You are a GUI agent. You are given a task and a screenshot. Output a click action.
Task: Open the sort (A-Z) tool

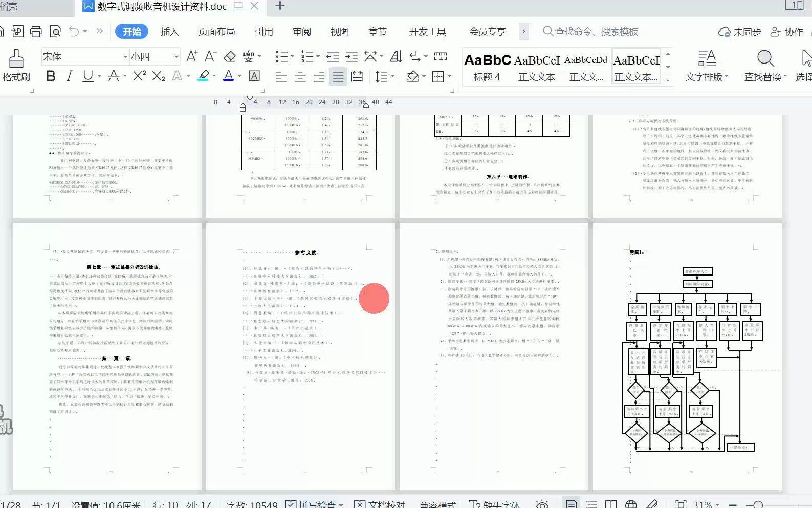396,56
